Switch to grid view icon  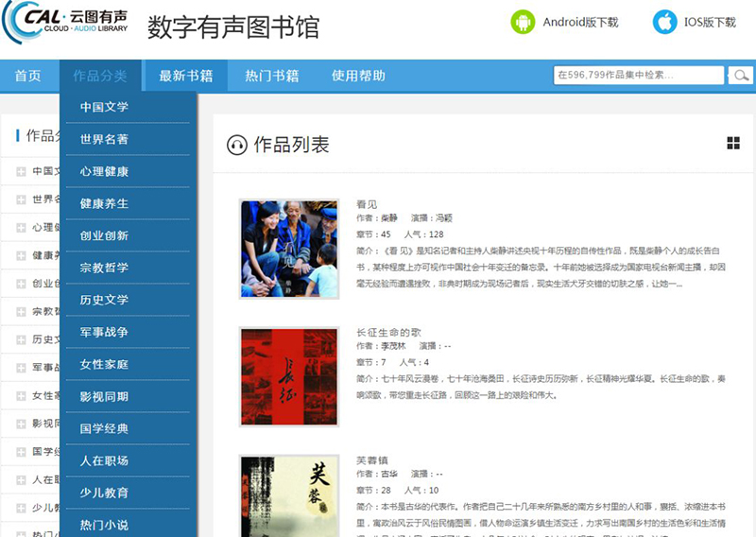point(733,143)
